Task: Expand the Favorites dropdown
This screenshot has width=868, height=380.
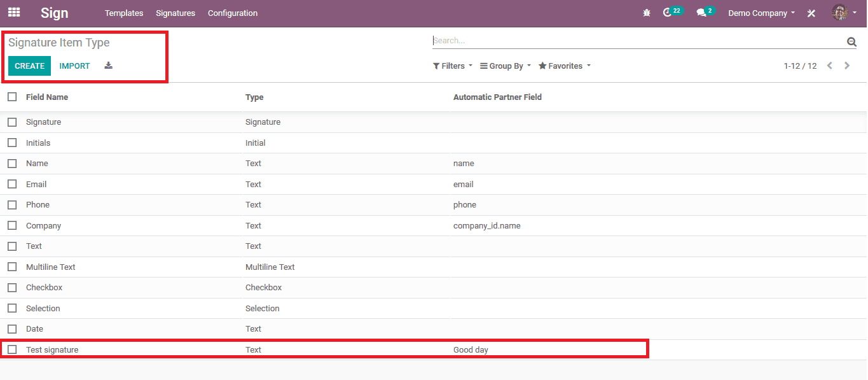Action: tap(565, 66)
